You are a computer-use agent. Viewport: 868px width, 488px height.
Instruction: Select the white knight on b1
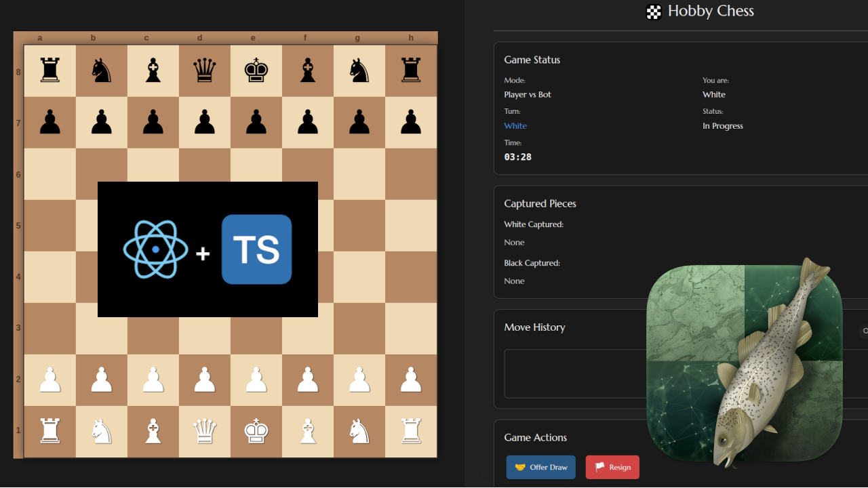point(102,432)
